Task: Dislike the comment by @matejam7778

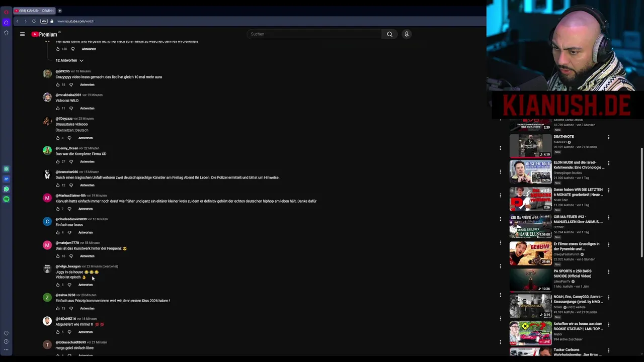Action: click(x=71, y=256)
